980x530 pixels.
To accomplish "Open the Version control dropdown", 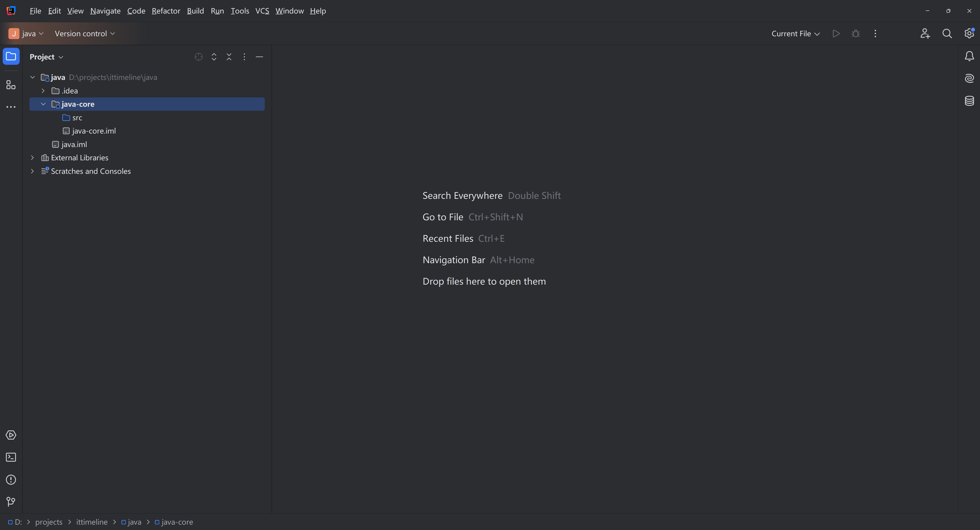I will point(84,33).
